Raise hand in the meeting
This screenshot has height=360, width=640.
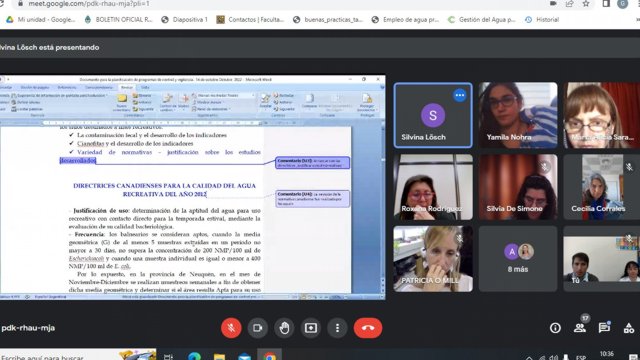(x=284, y=328)
